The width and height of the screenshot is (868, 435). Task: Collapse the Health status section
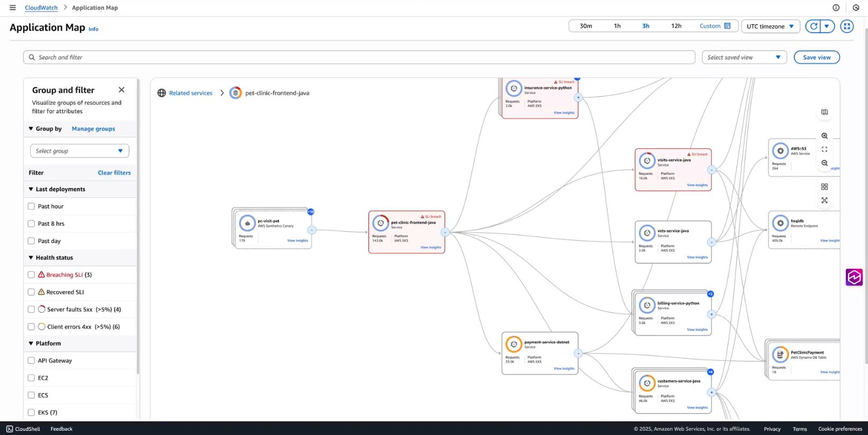pyautogui.click(x=31, y=258)
